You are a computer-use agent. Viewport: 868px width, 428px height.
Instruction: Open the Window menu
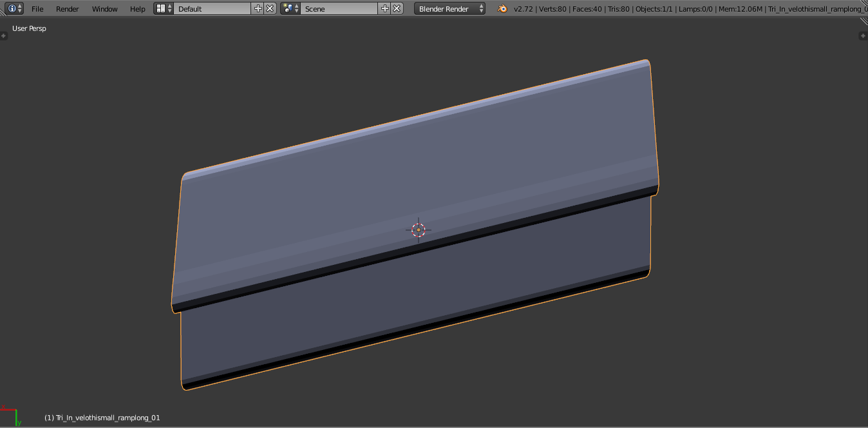[x=104, y=9]
